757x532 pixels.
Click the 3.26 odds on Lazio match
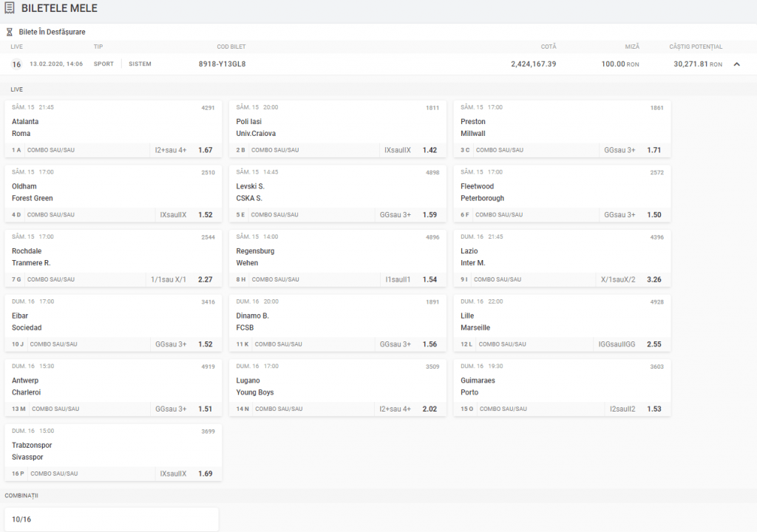tap(654, 280)
